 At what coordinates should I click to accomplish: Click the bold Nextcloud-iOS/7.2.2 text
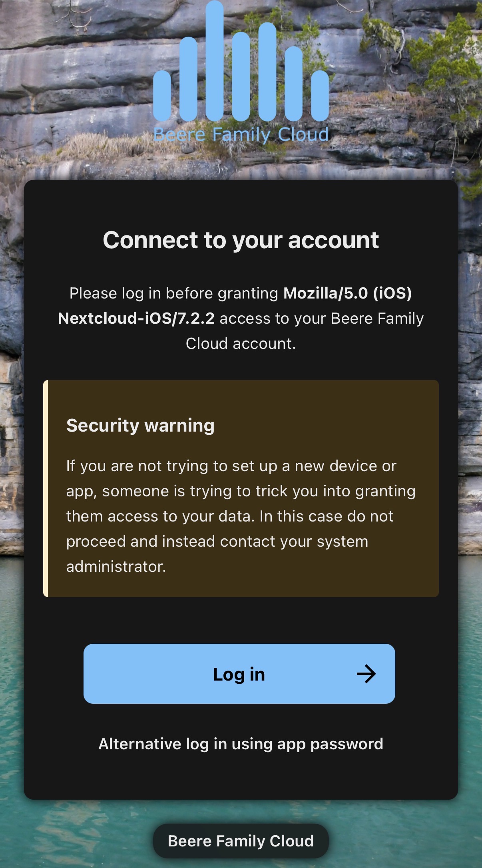pos(136,319)
